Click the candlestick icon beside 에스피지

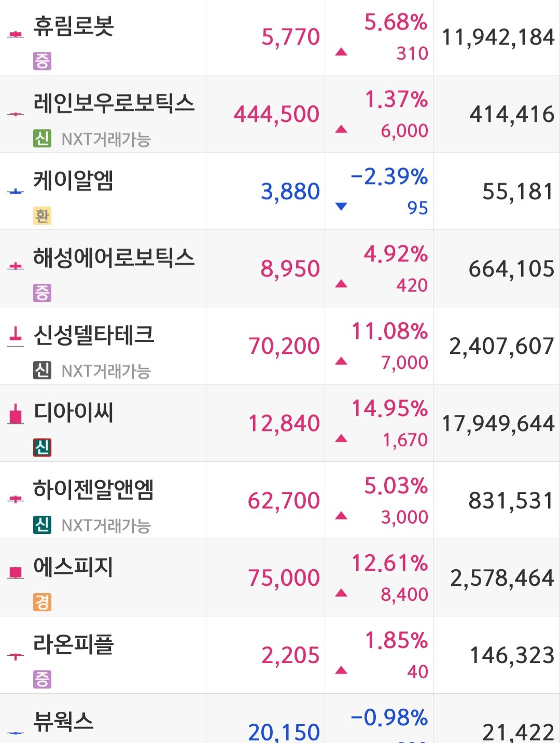16,572
